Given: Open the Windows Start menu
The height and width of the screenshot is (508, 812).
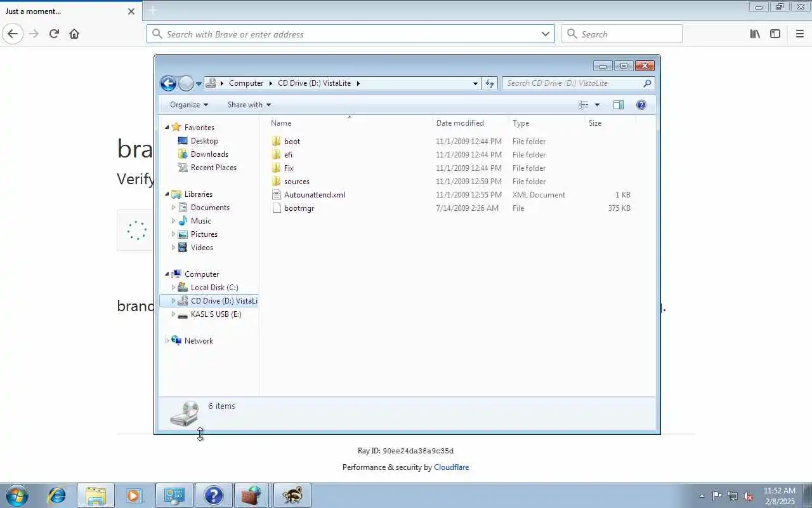Looking at the screenshot, I should point(17,495).
